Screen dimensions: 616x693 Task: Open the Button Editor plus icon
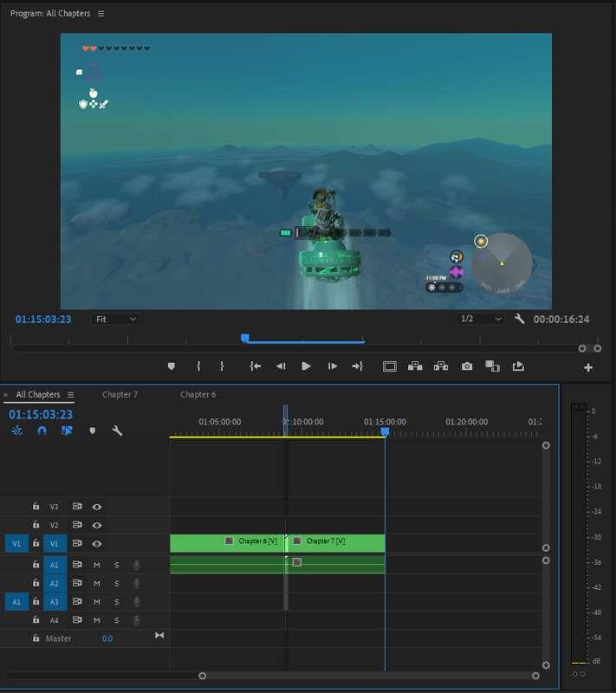[x=588, y=367]
